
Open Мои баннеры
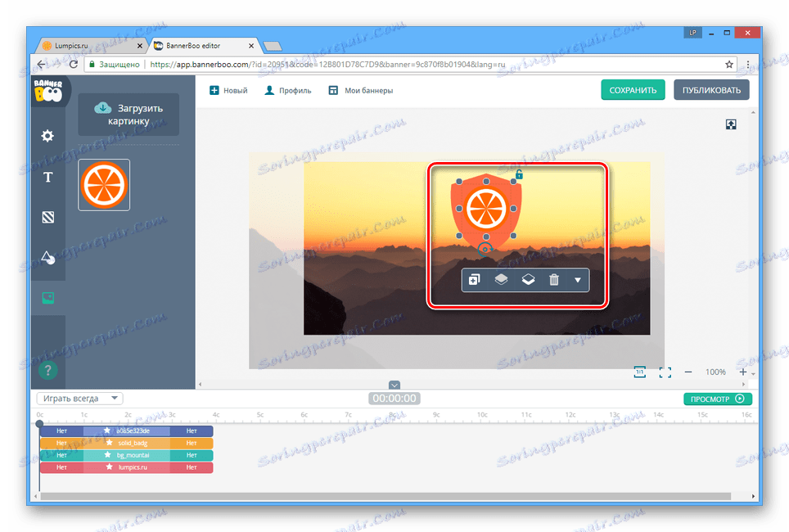[361, 91]
